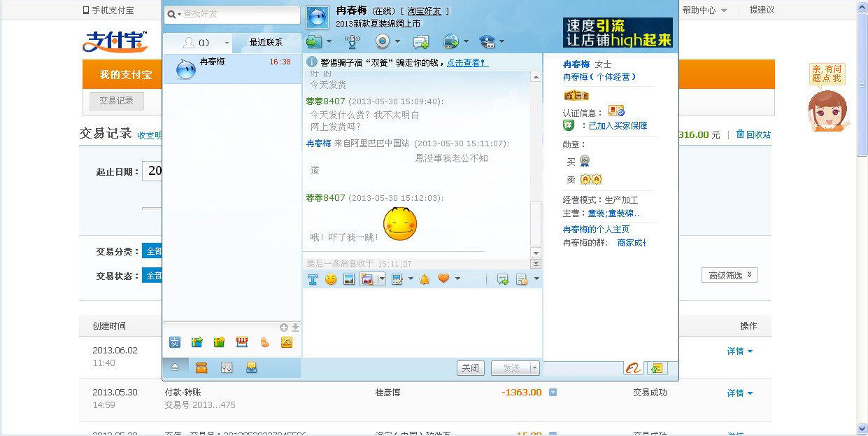Open the screenshot options dropdown arrow

(x=382, y=279)
